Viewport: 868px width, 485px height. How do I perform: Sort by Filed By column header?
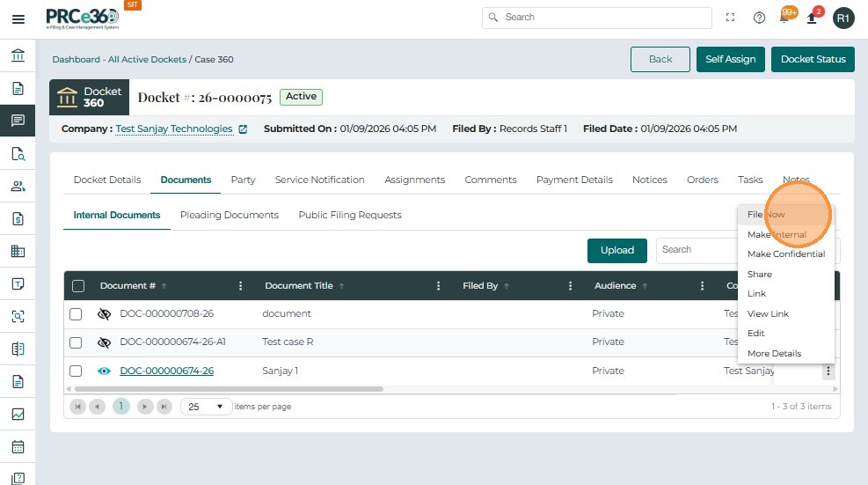480,286
